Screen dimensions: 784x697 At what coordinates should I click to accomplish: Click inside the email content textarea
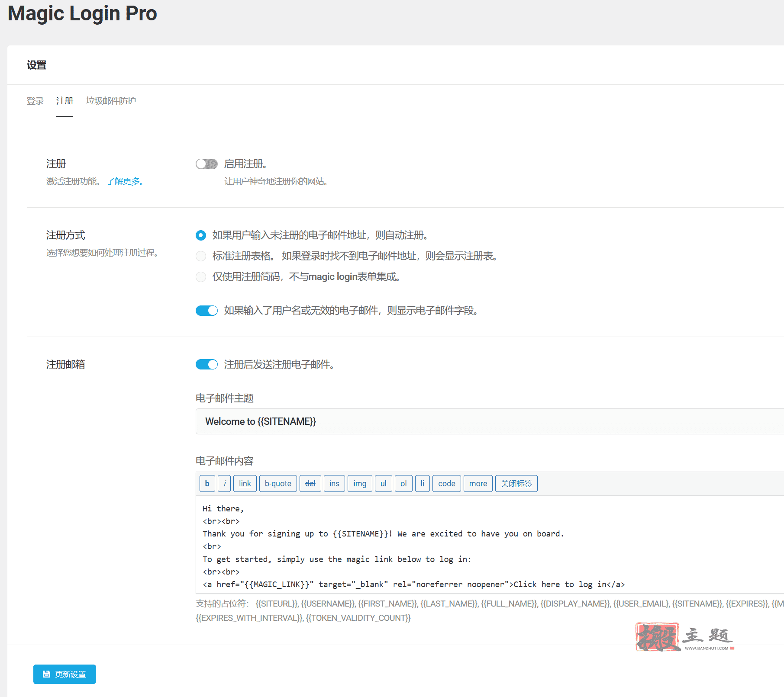pyautogui.click(x=490, y=544)
